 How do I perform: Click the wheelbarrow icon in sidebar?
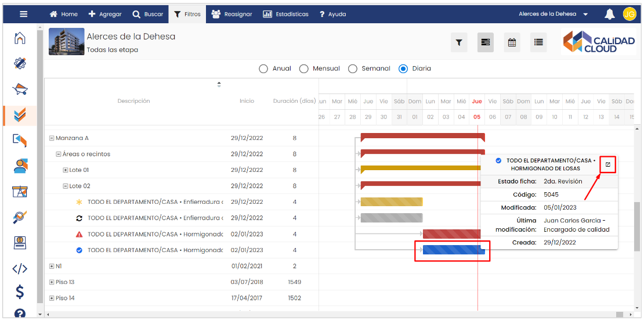click(x=20, y=89)
